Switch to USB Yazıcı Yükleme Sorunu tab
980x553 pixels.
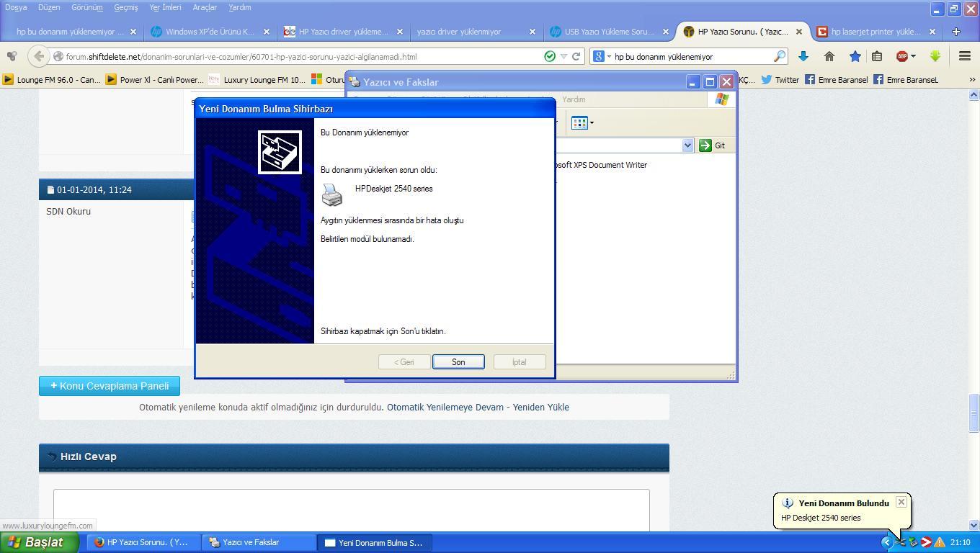click(609, 32)
